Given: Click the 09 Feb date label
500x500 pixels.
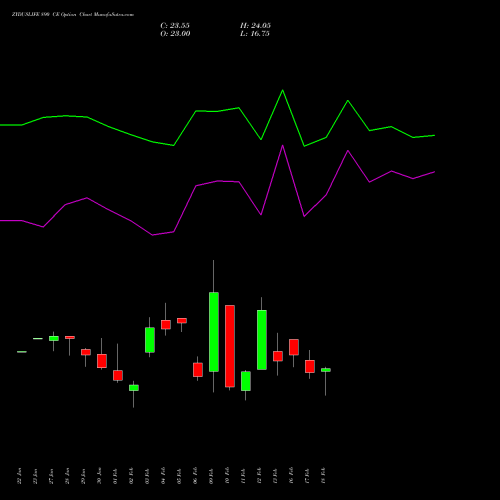Looking at the screenshot, I should coord(211,476).
